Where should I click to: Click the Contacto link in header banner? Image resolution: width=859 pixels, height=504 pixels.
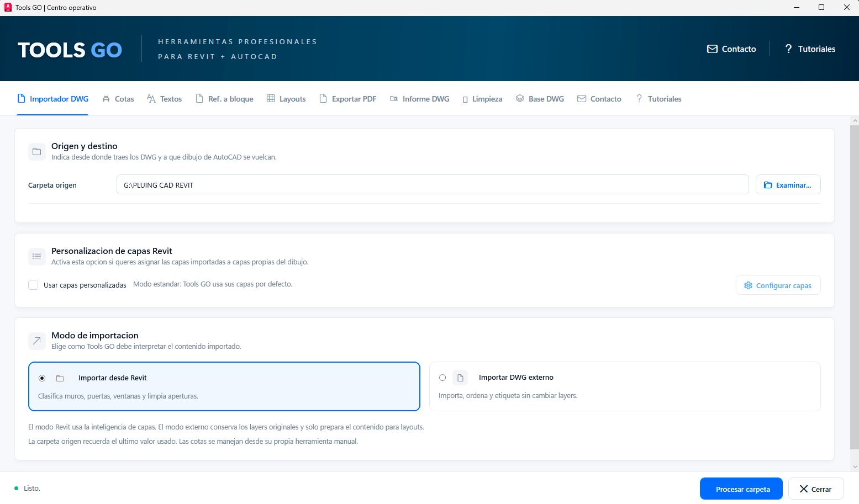click(x=731, y=49)
